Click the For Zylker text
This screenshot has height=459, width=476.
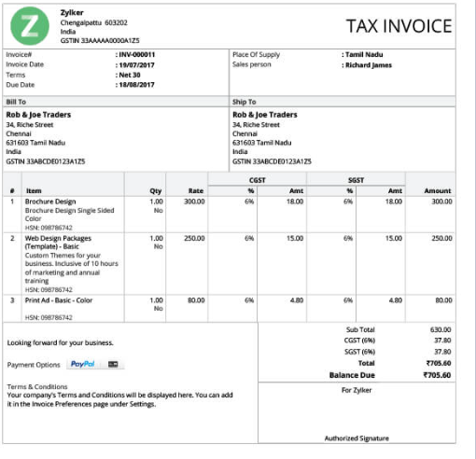357,390
